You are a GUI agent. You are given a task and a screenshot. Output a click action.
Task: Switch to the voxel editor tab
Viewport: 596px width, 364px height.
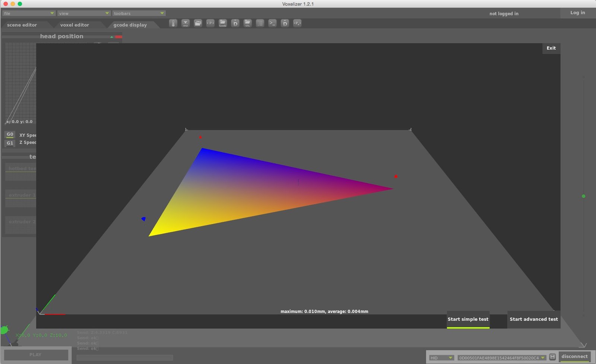click(x=74, y=25)
